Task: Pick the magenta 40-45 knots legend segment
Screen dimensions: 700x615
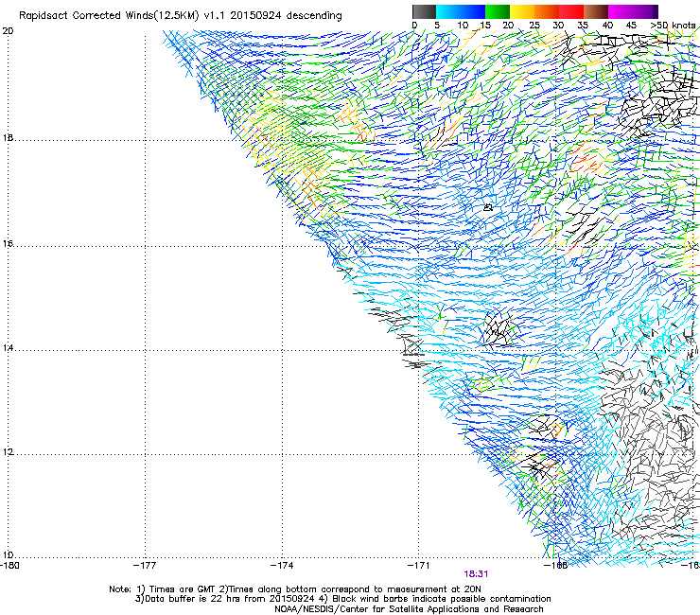Action: click(x=621, y=11)
